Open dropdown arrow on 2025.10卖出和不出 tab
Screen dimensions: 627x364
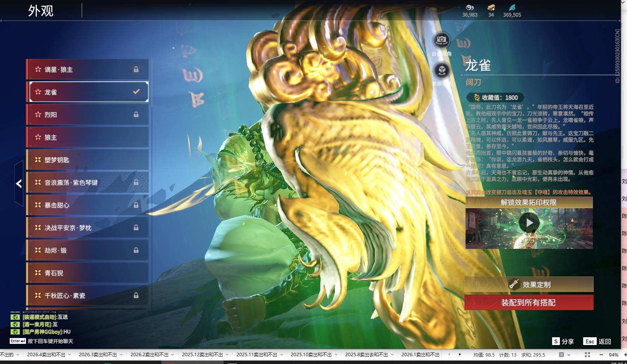(x=336, y=355)
